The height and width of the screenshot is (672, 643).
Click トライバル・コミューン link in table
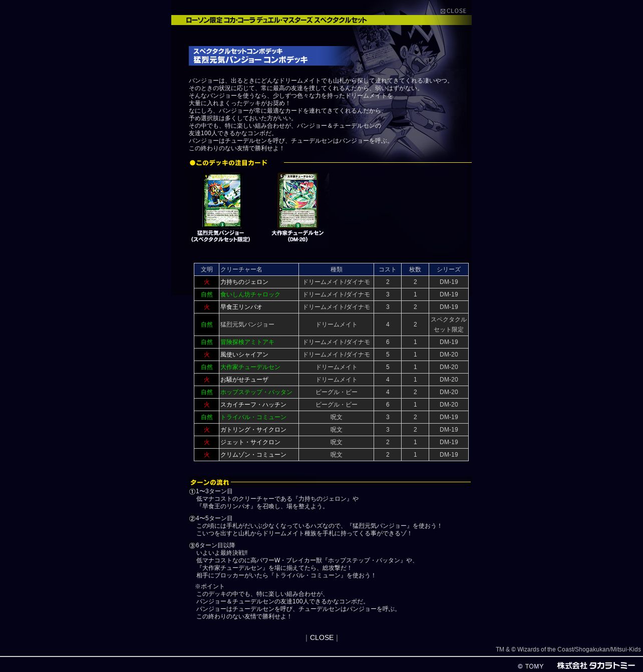253,417
